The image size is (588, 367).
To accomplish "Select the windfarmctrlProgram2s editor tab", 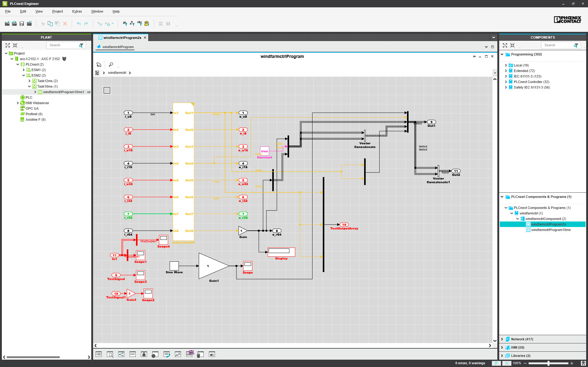I will (x=122, y=38).
